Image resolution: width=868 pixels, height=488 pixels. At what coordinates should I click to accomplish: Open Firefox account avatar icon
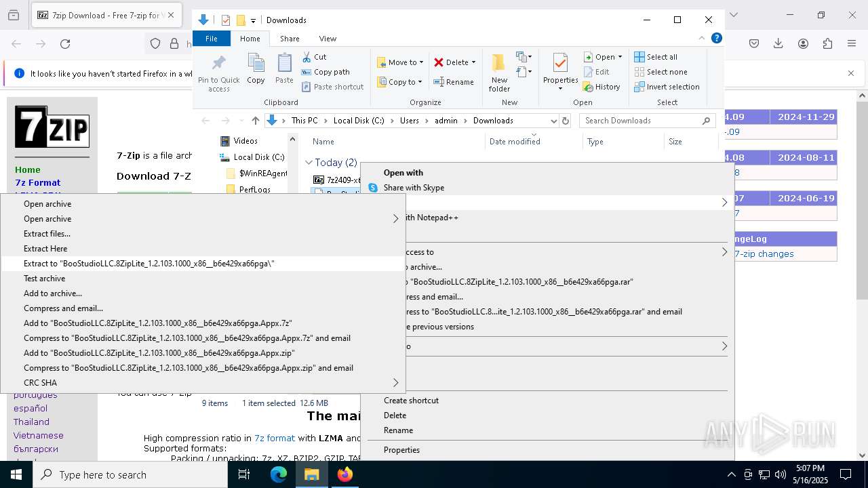tap(803, 43)
